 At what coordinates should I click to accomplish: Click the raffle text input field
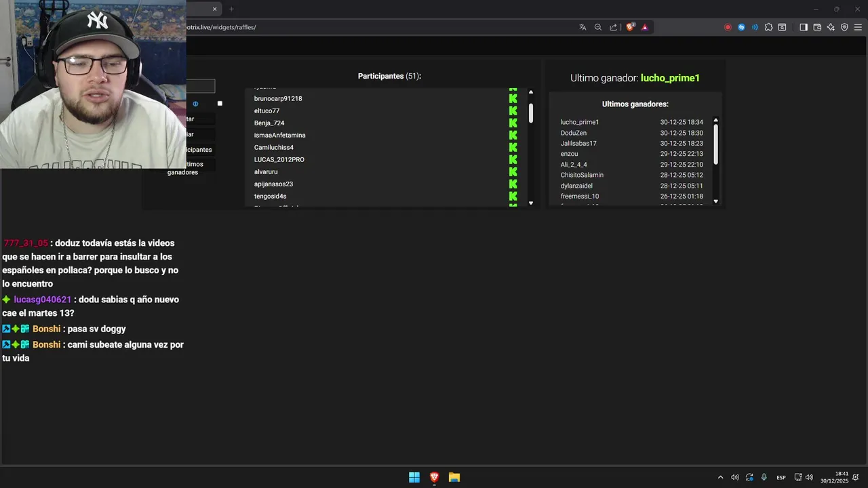pyautogui.click(x=201, y=86)
